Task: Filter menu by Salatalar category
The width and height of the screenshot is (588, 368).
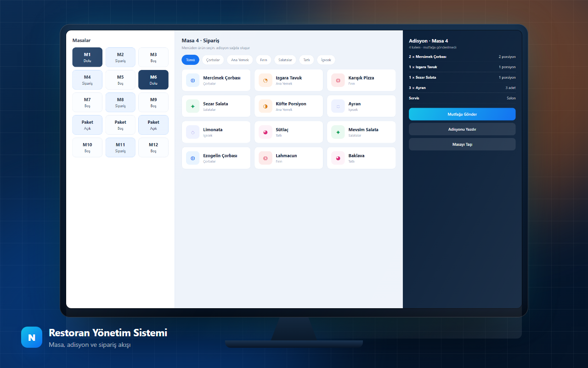Action: (285, 60)
